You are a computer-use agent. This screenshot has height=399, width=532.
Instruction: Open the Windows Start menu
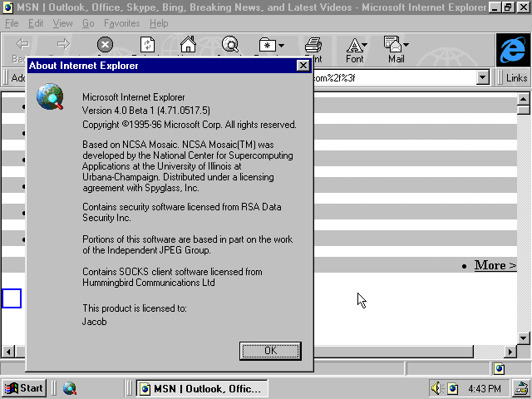(x=24, y=388)
